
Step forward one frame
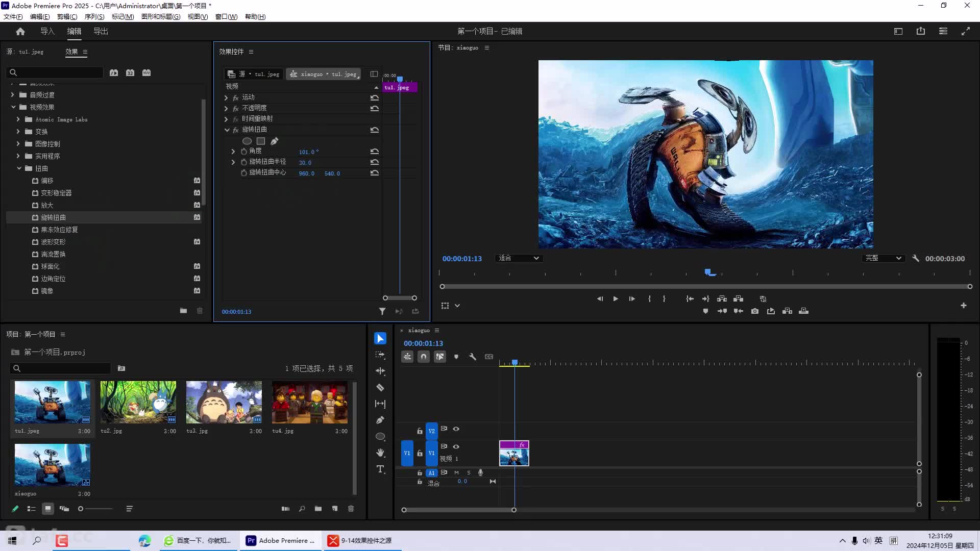coord(632,299)
